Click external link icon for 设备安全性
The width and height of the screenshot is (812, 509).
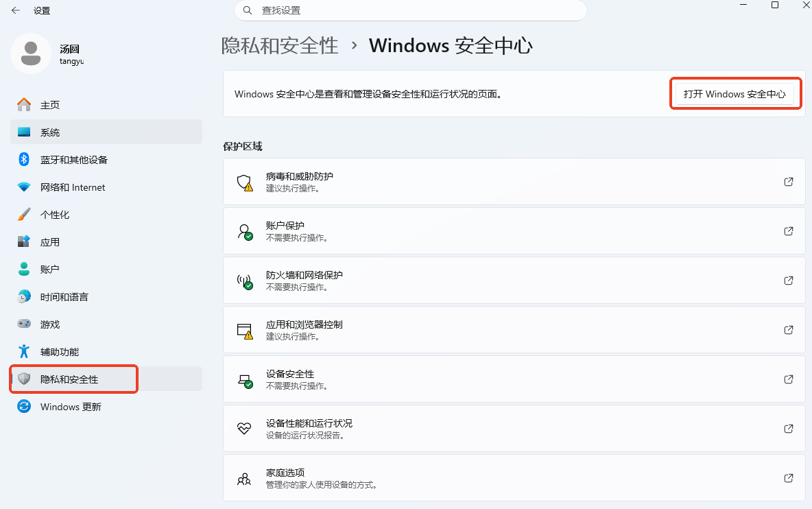(788, 379)
